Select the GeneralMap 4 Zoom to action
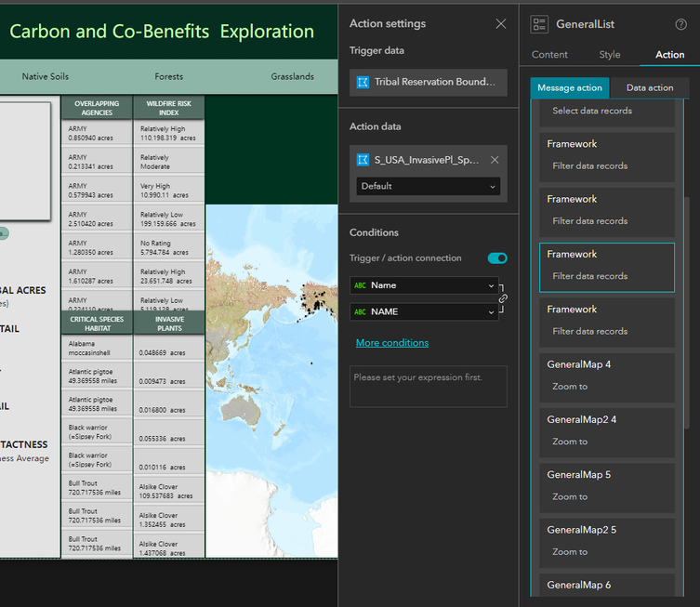 [606, 376]
